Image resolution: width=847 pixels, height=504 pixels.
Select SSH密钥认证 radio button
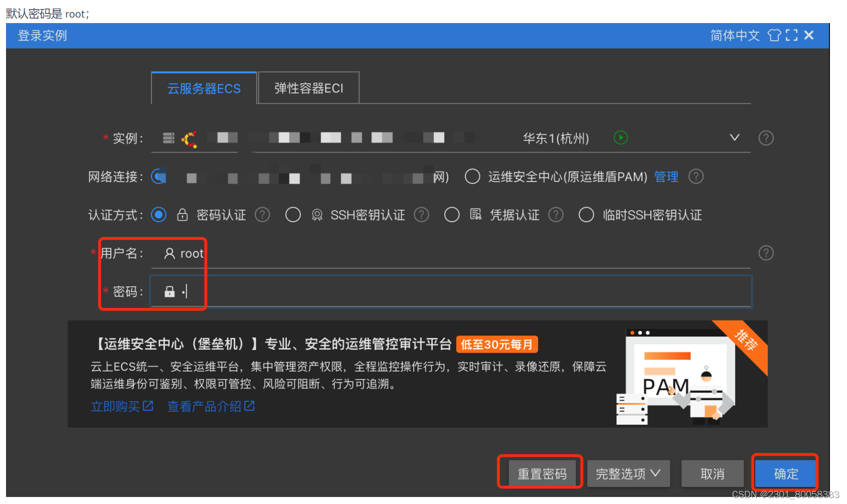coord(293,215)
